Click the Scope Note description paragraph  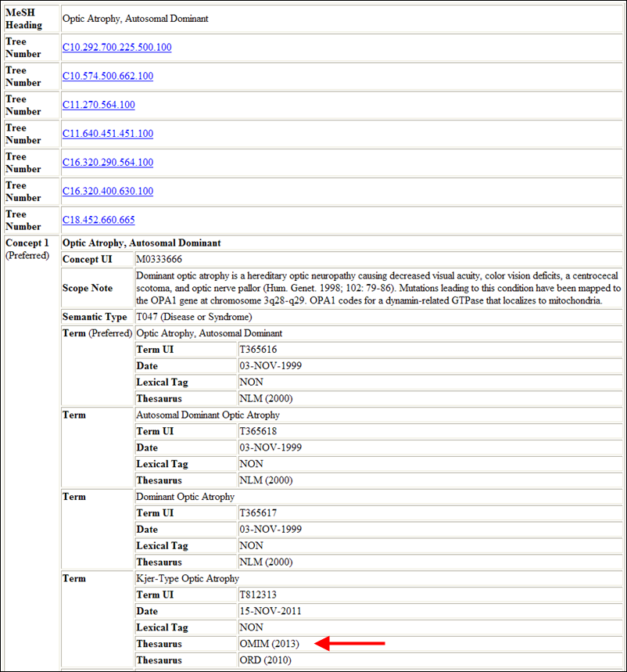378,288
